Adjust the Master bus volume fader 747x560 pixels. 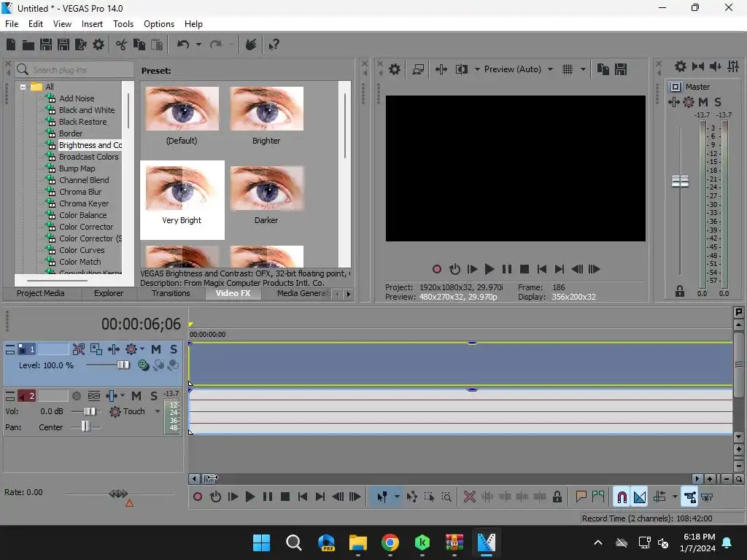tap(680, 182)
